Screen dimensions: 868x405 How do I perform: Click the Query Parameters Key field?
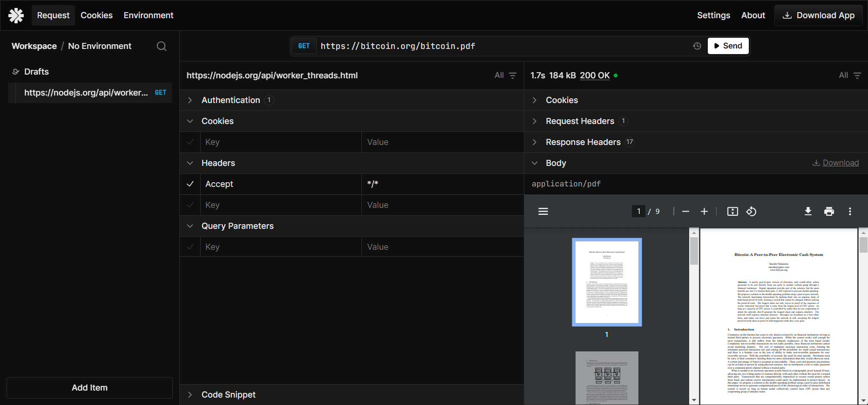pyautogui.click(x=281, y=247)
